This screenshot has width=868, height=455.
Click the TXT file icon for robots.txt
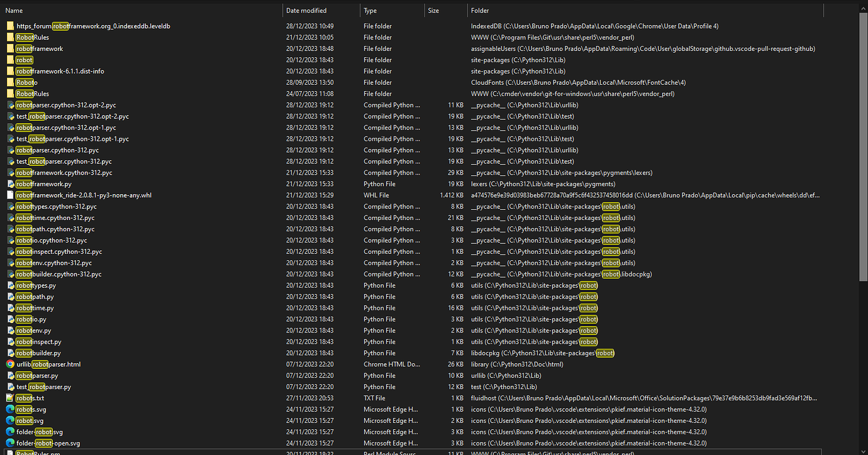click(x=9, y=398)
